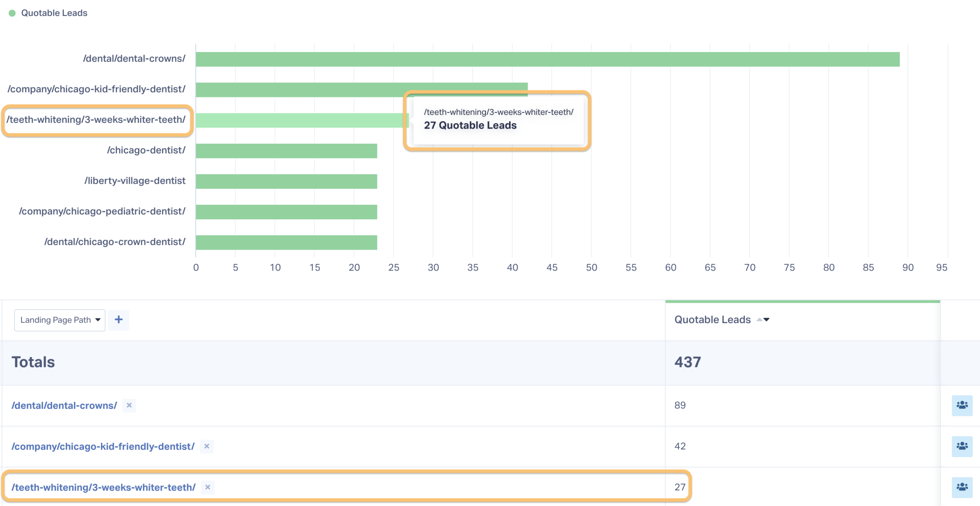Screen dimensions: 980x506
Task: Click the Totals row label
Action: [x=33, y=362]
